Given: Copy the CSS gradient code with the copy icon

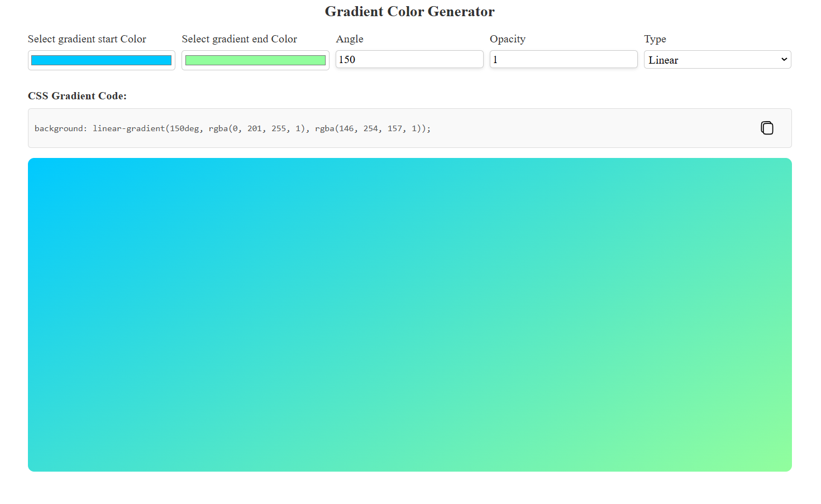Looking at the screenshot, I should pyautogui.click(x=767, y=128).
